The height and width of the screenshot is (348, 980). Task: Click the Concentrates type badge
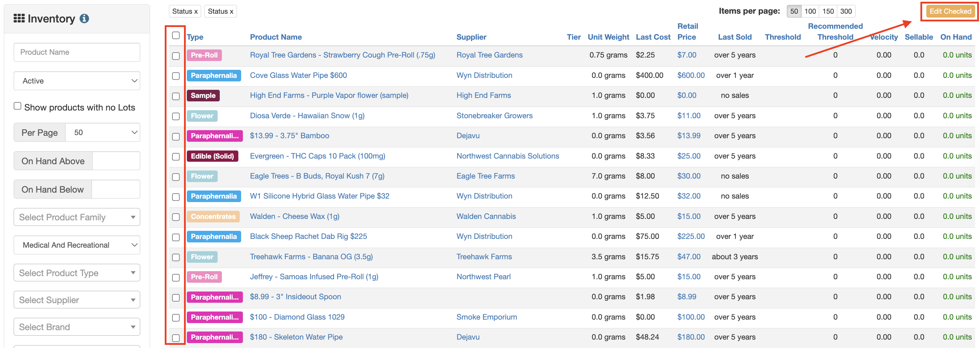(213, 216)
